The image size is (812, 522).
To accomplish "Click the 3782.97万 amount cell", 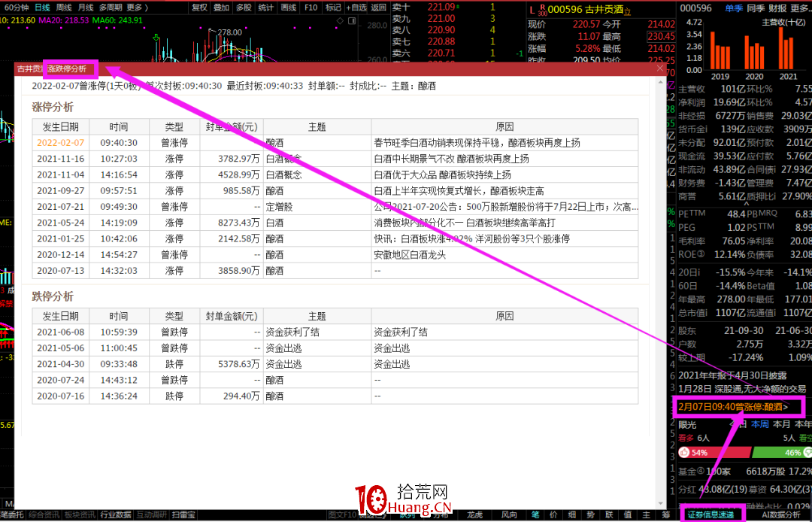I will pyautogui.click(x=232, y=159).
